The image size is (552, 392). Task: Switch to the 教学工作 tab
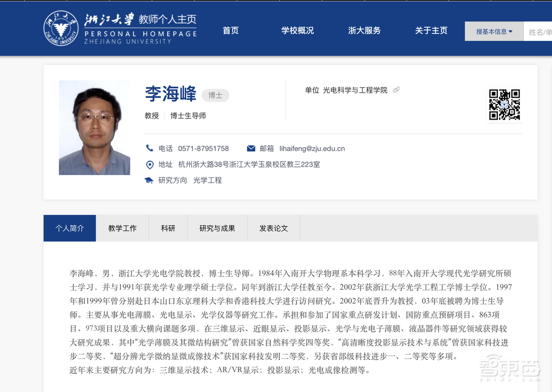tap(122, 228)
